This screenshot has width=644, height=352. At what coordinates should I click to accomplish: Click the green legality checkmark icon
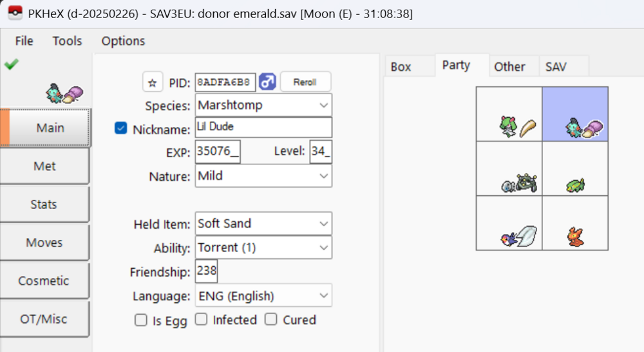point(11,64)
